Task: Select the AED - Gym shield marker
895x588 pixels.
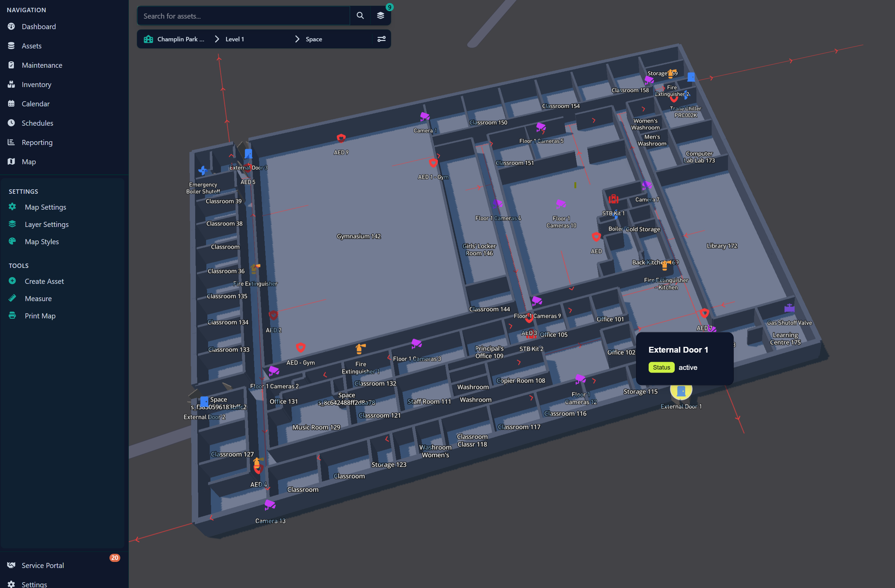Action: tap(301, 348)
